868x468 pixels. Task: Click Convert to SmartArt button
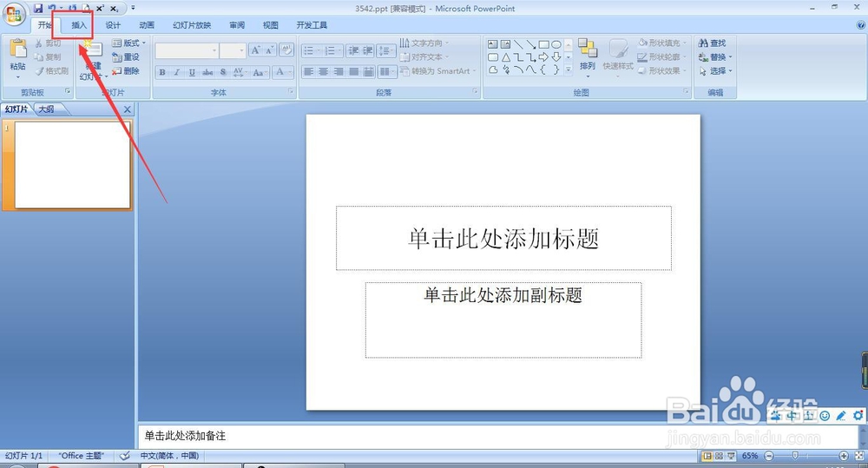pyautogui.click(x=437, y=71)
